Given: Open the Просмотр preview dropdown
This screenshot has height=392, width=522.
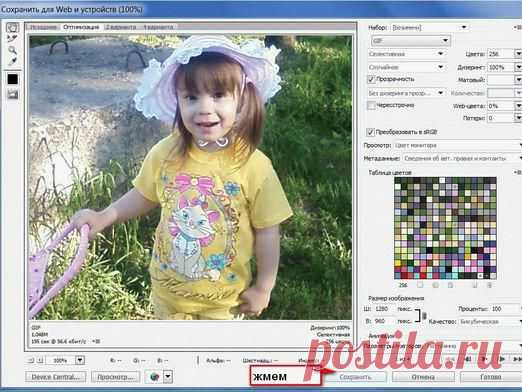Looking at the screenshot, I should [457, 145].
